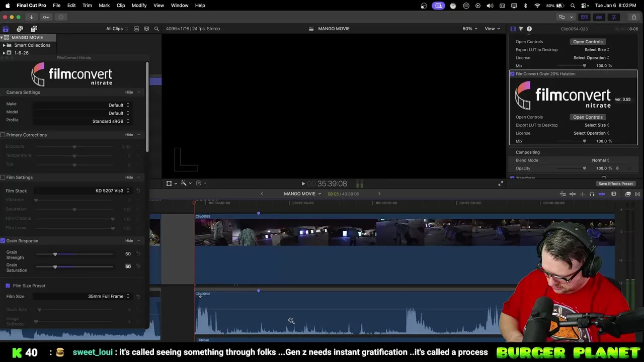Image resolution: width=644 pixels, height=362 pixels.
Task: Click the Grain Saturation value field
Action: 128,266
